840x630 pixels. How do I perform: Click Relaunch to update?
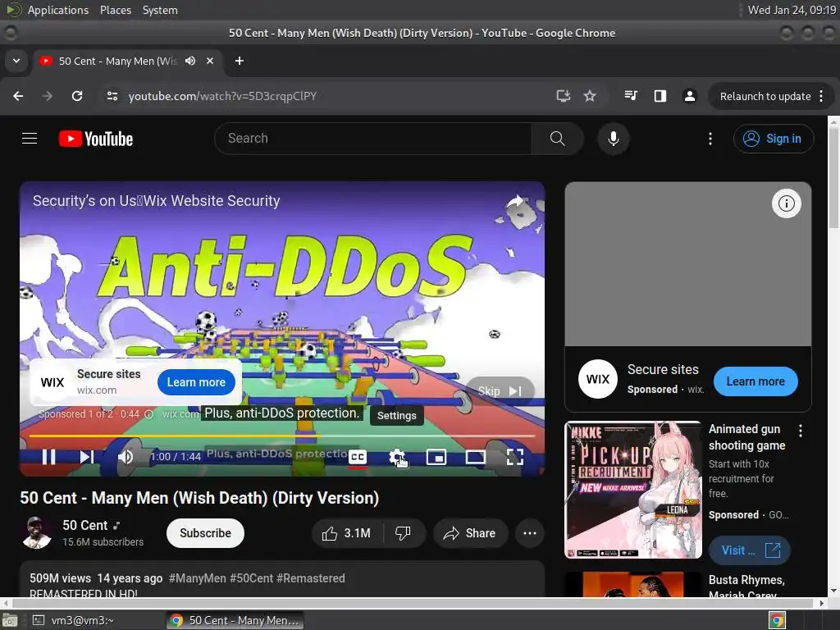[x=765, y=97]
